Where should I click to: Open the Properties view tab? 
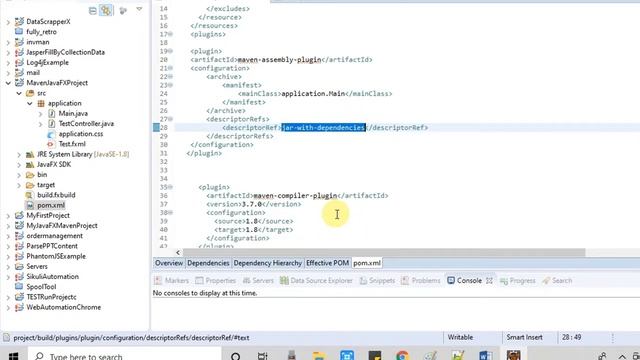pyautogui.click(x=216, y=281)
